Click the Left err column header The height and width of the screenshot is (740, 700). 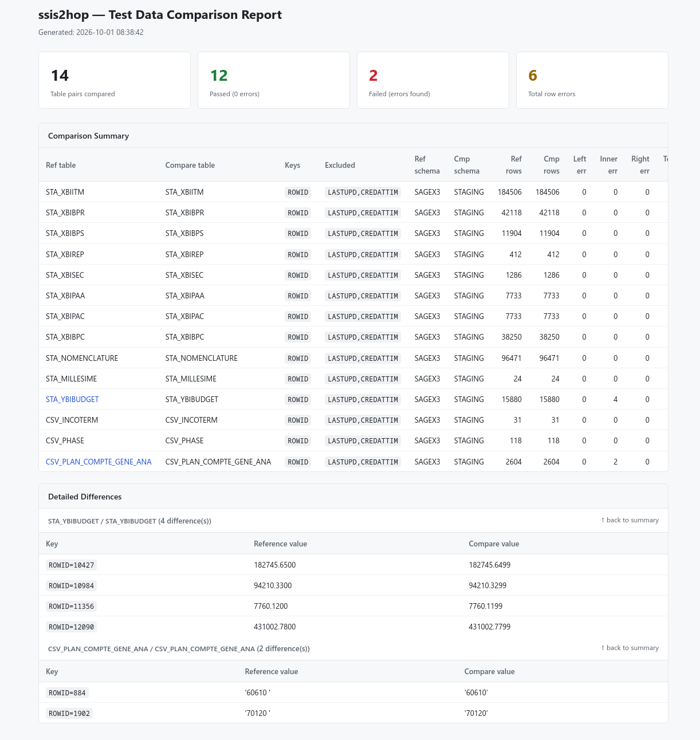pos(580,165)
